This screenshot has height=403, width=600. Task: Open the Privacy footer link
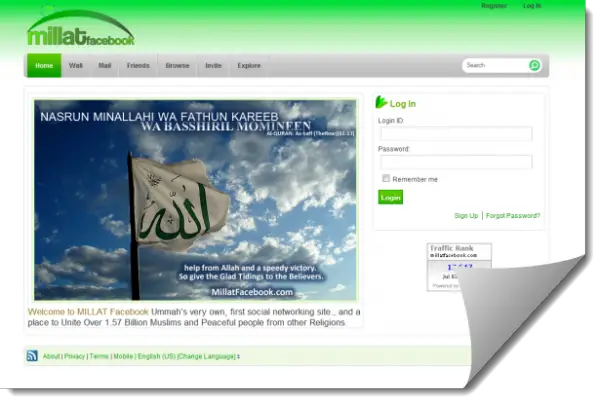74,356
